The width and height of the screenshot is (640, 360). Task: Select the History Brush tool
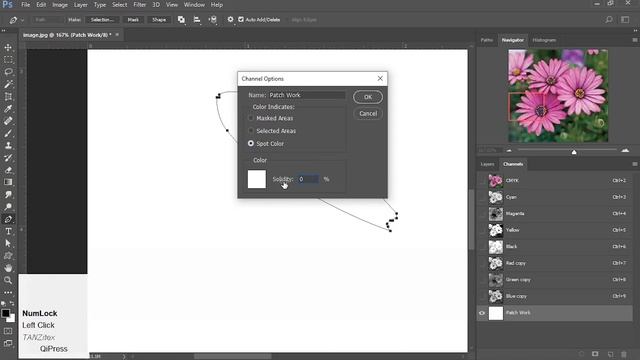pos(8,158)
